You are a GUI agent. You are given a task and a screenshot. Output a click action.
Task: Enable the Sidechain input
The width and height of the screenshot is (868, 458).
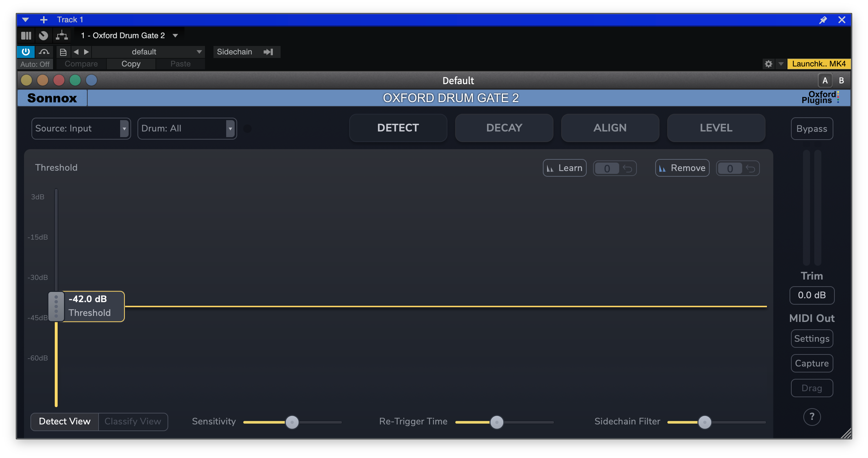tap(246, 52)
